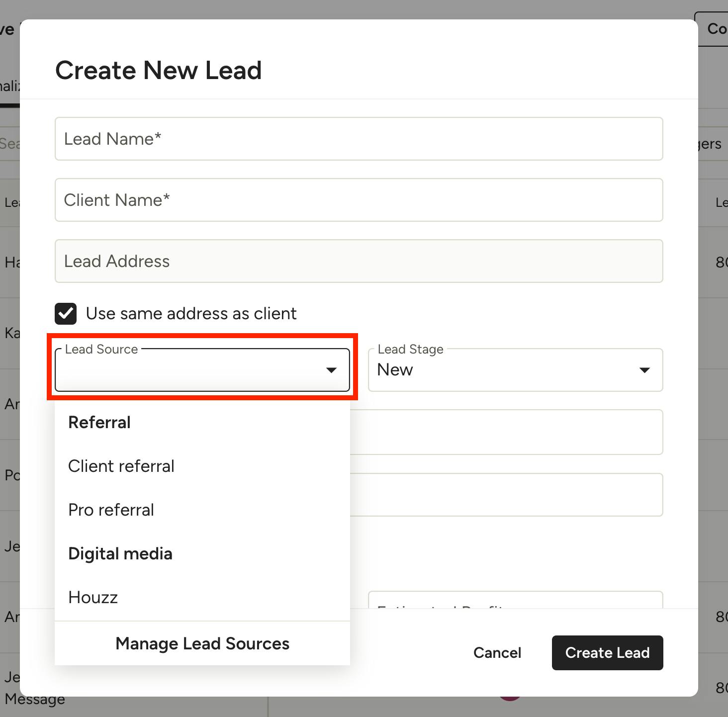The image size is (728, 717).
Task: Click the partially hidden field above Create Lead
Action: [x=515, y=600]
